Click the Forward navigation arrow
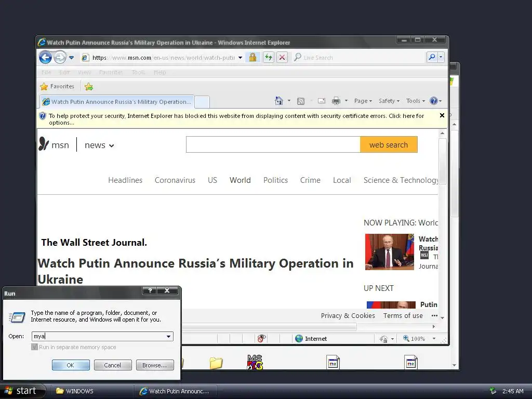The height and width of the screenshot is (399, 532). [x=60, y=57]
